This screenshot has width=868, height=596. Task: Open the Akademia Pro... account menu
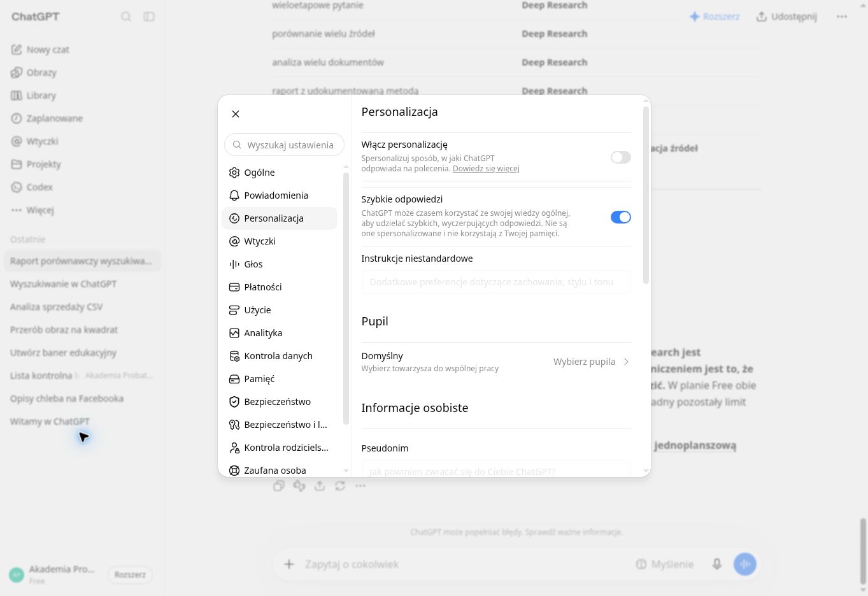point(53,574)
